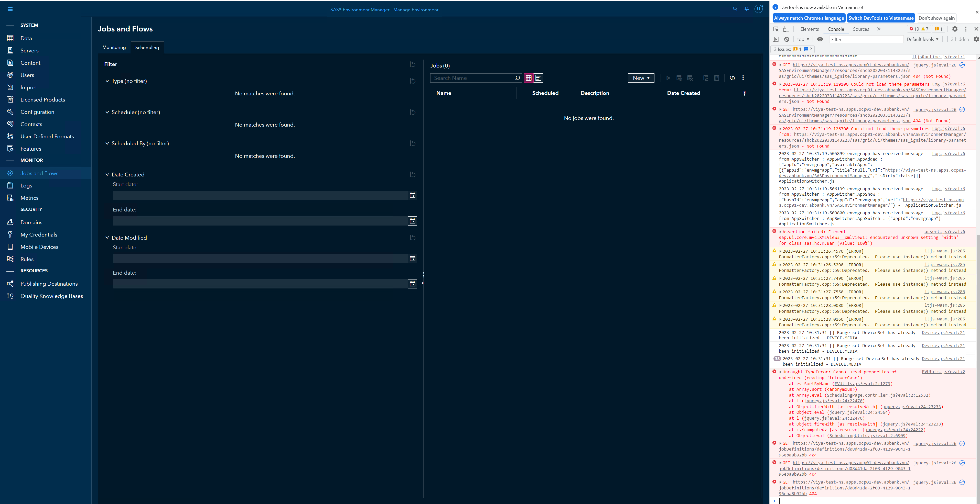Switch jobs to list view
The height and width of the screenshot is (504, 980).
coord(538,78)
